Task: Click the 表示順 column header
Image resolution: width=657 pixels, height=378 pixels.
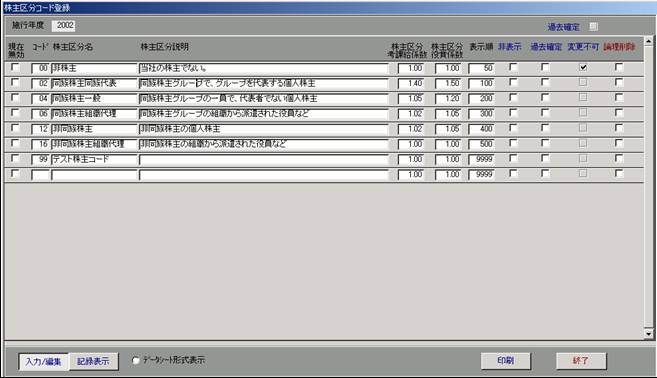Action: (x=481, y=47)
